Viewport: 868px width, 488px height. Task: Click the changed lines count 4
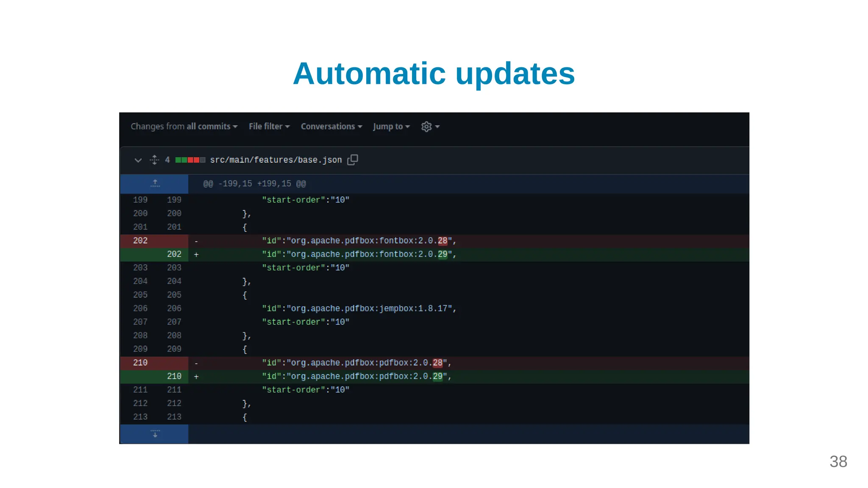point(167,160)
